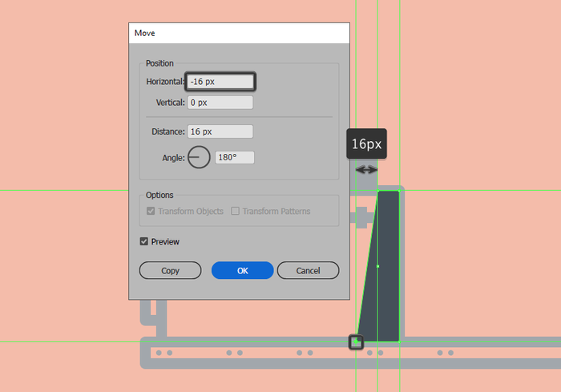This screenshot has height=392, width=561.
Task: Click the center point of the dark shape
Action: [x=377, y=266]
